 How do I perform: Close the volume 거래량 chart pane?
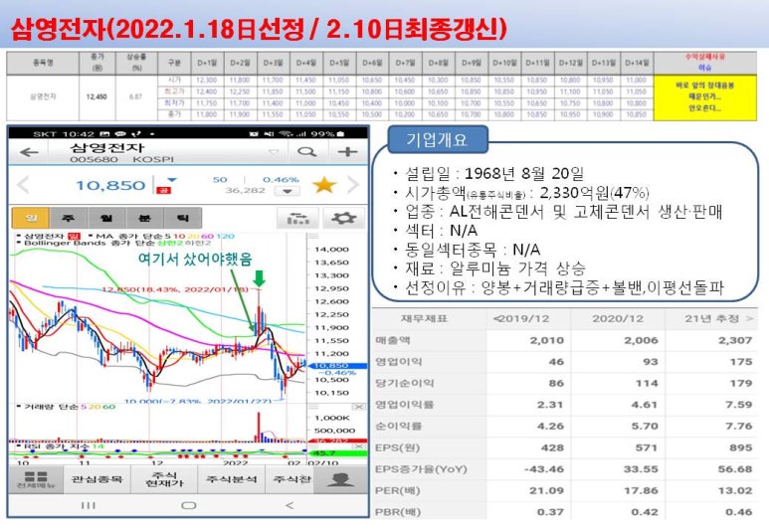click(x=359, y=407)
